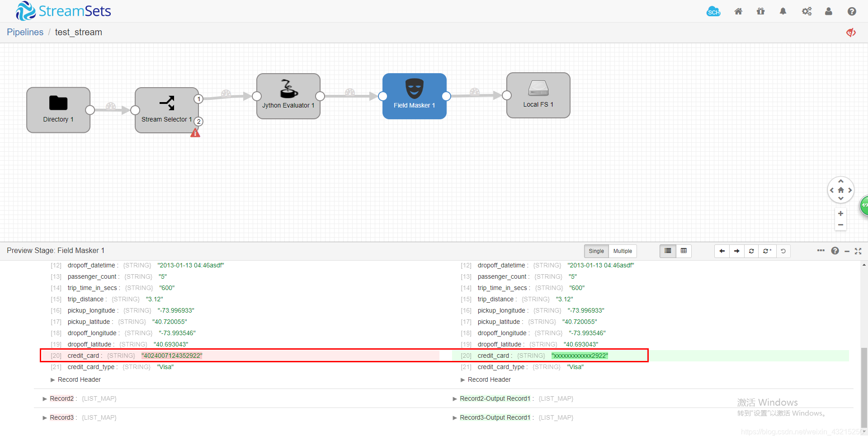
Task: Click input passenger_count value "5"
Action: 163,277
